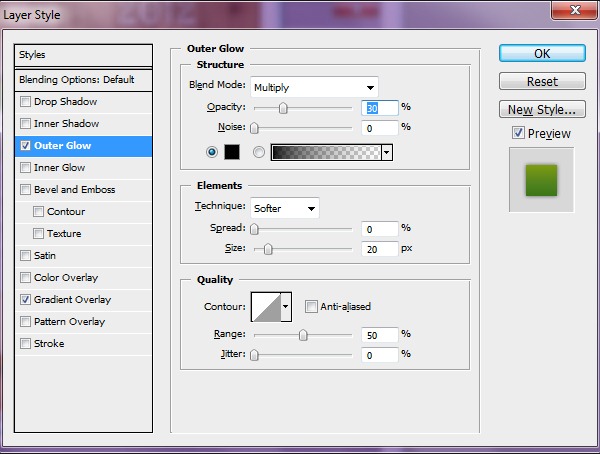Click the black-to-transparent gradient bar
Screen dimensions: 600x454
pos(326,152)
